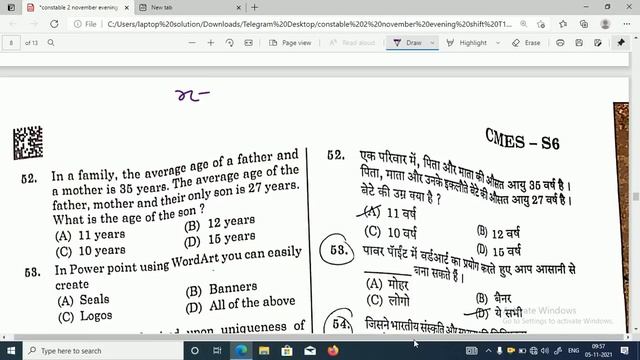Screen dimensions: 640x360
Task: Open the volume speaker tray icon
Action: (544, 351)
